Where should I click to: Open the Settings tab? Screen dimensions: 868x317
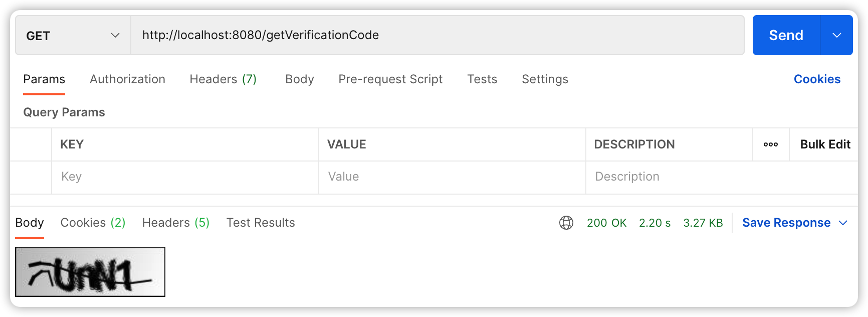point(545,79)
